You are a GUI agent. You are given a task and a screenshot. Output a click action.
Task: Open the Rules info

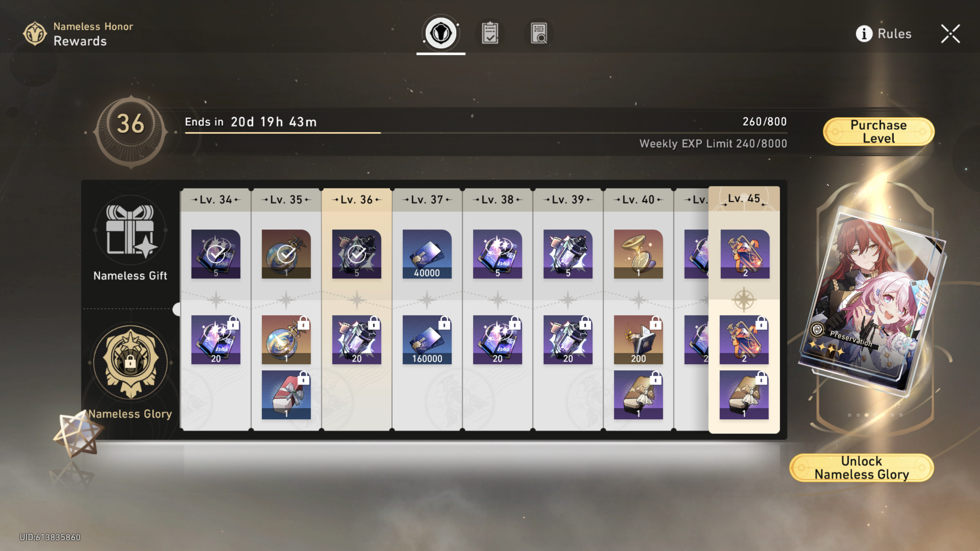coord(884,34)
